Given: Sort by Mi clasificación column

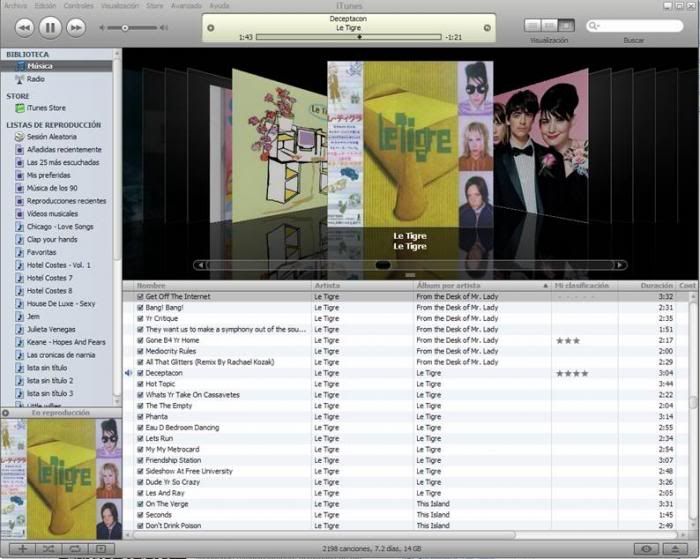Looking at the screenshot, I should pos(585,286).
